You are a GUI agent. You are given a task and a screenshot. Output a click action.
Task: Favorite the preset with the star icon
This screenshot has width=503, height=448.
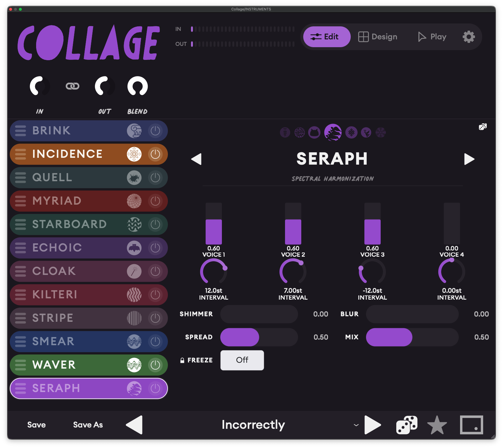[437, 425]
